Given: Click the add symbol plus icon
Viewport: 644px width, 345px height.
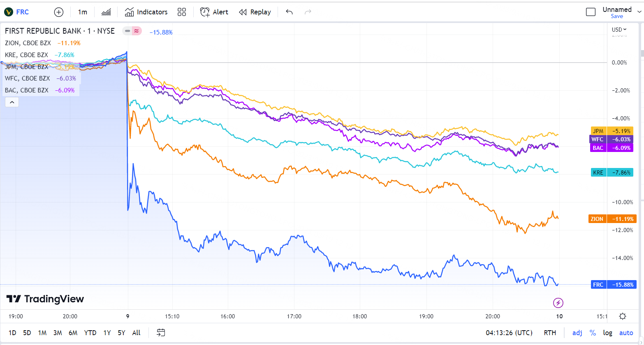Looking at the screenshot, I should coord(59,12).
